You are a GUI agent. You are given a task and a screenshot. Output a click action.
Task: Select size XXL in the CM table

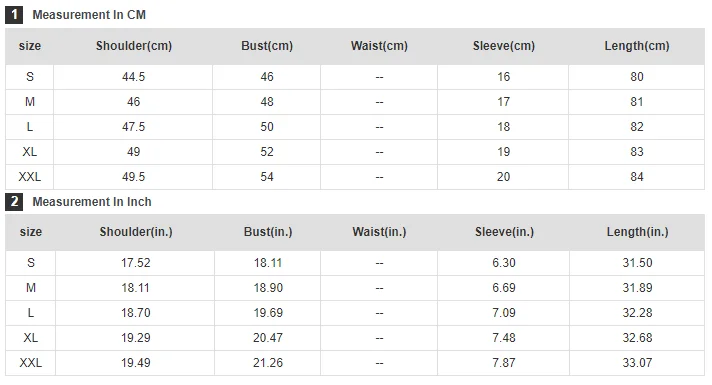(x=30, y=177)
